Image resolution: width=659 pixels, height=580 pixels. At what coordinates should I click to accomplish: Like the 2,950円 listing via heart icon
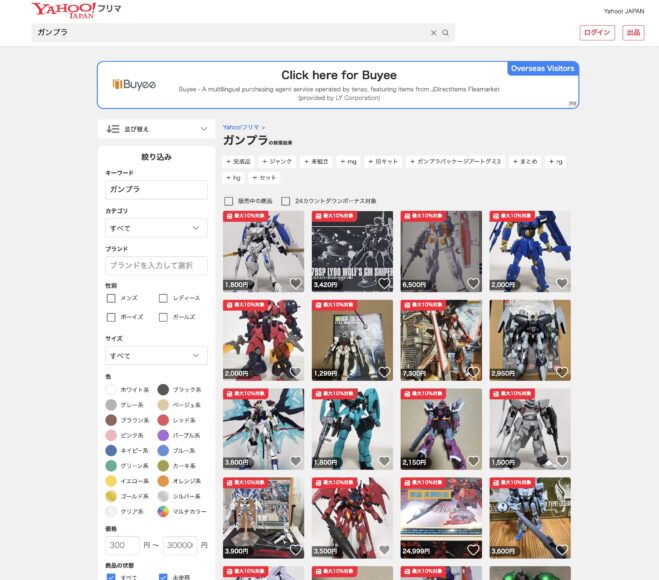(x=562, y=372)
